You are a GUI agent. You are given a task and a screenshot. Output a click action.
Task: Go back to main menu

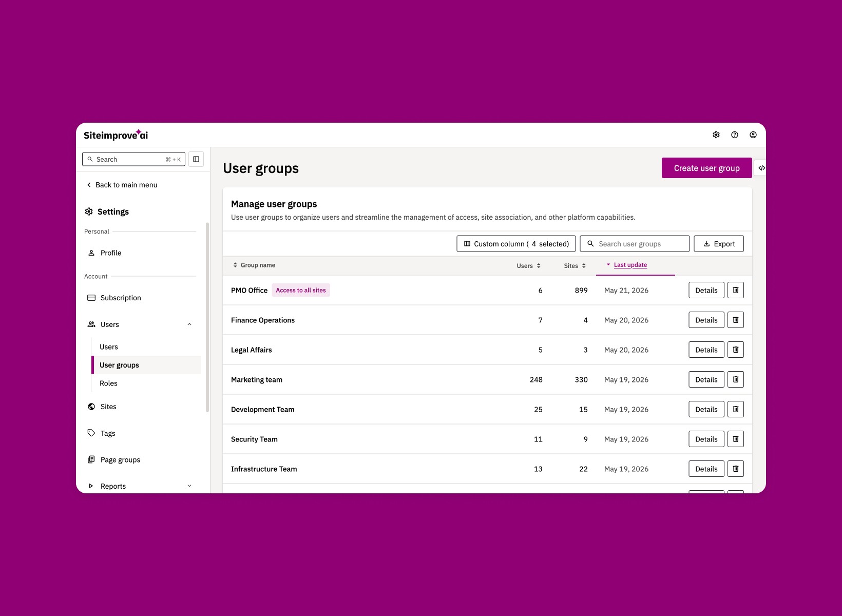click(x=122, y=185)
